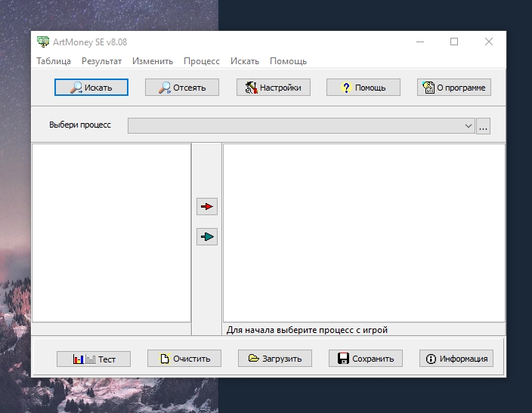Click the Загрузить load button
Image resolution: width=532 pixels, height=413 pixels.
(275, 359)
